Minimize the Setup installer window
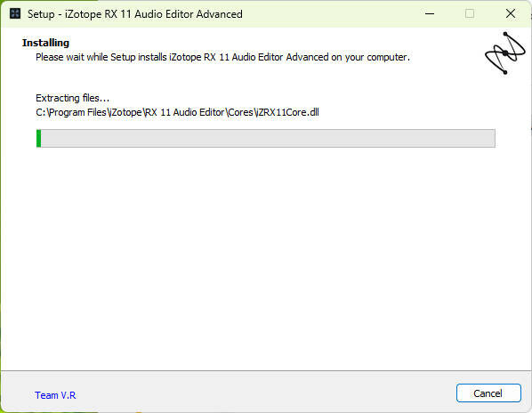Image resolution: width=532 pixels, height=413 pixels. 430,13
